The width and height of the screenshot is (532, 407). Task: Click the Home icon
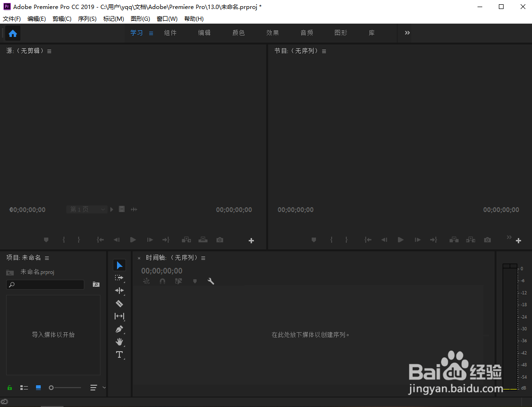[x=13, y=33]
